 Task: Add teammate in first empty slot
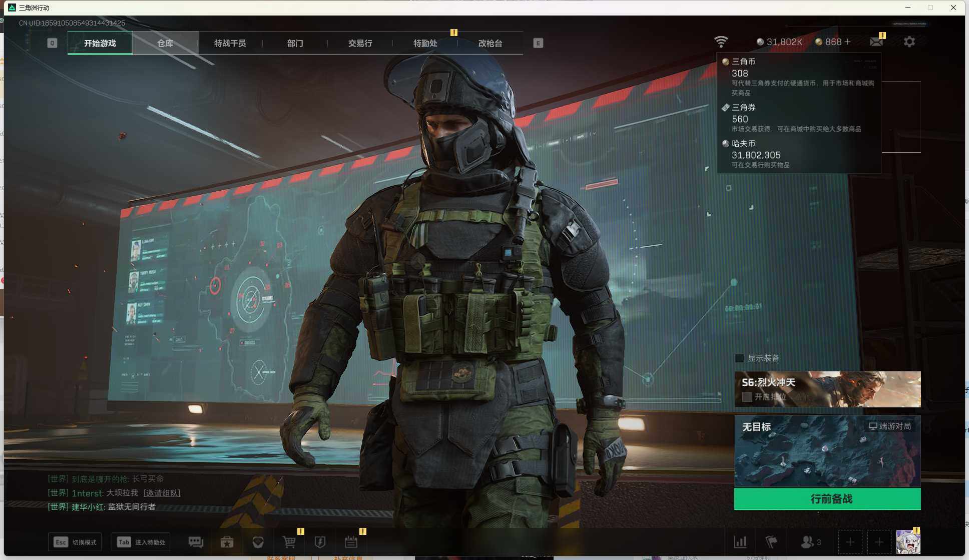(x=850, y=542)
